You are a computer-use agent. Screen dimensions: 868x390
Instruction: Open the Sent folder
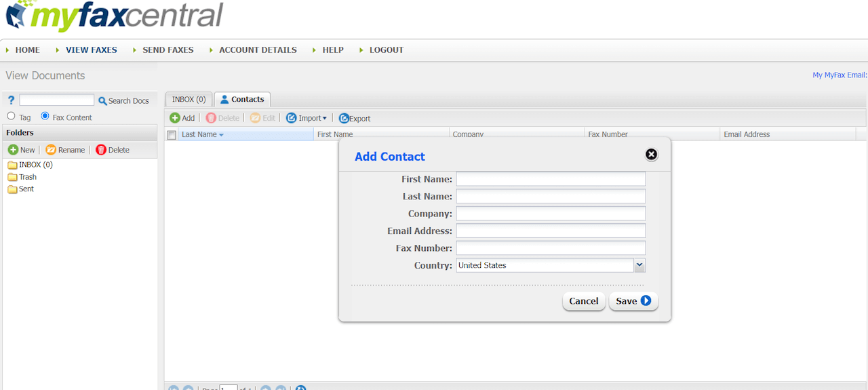click(20, 189)
